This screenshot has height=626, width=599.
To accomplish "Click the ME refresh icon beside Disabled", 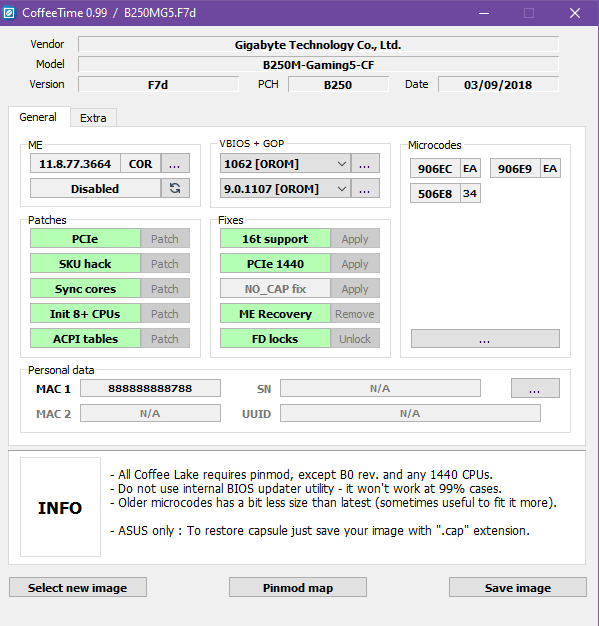I will tap(175, 188).
